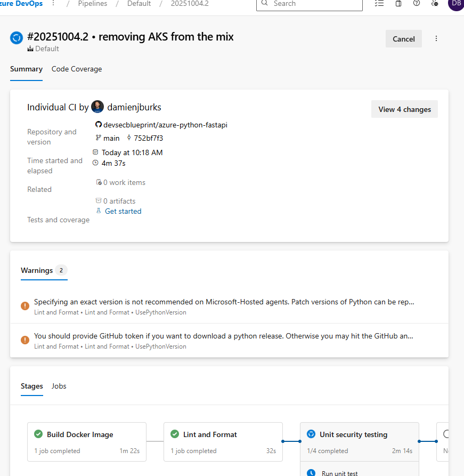Open the Marketplace shopping bag icon

(x=398, y=3)
